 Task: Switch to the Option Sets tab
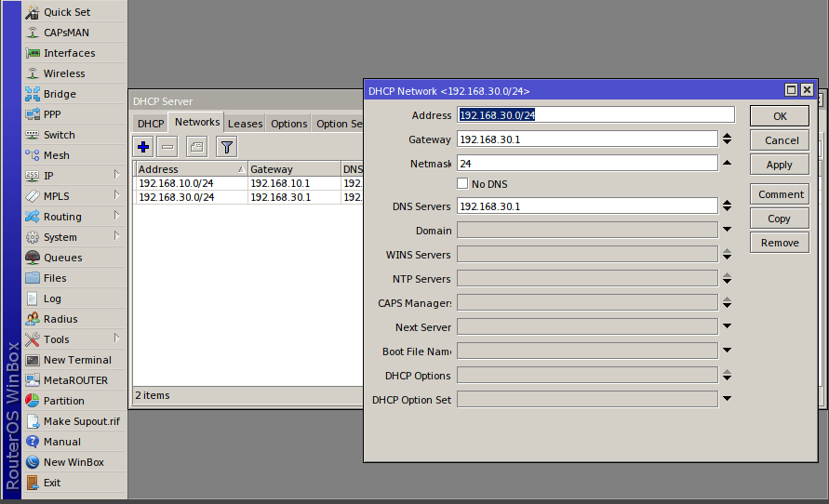tap(339, 124)
